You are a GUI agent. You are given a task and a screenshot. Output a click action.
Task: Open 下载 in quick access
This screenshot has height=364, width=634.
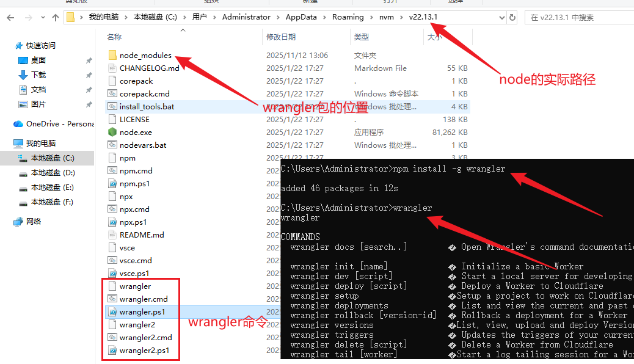click(38, 75)
